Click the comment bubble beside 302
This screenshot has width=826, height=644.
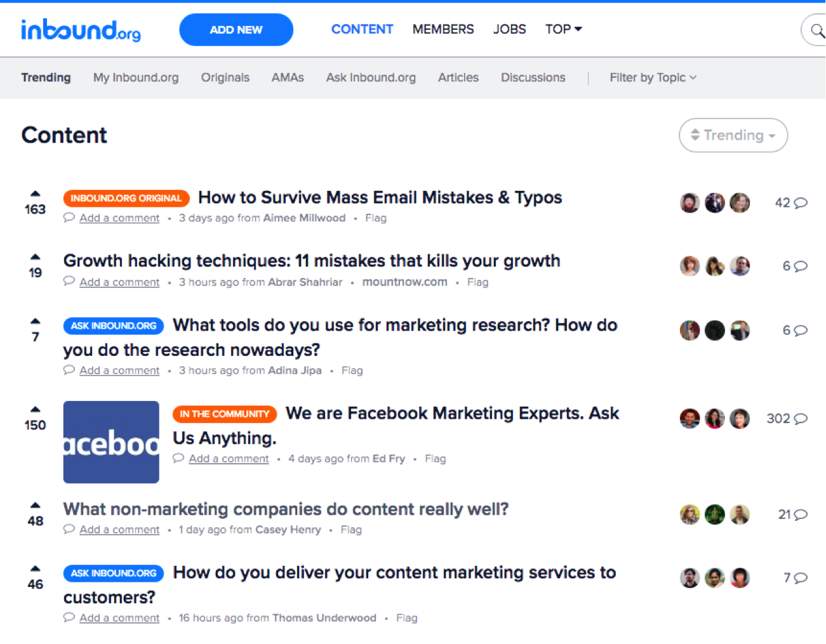click(x=801, y=419)
